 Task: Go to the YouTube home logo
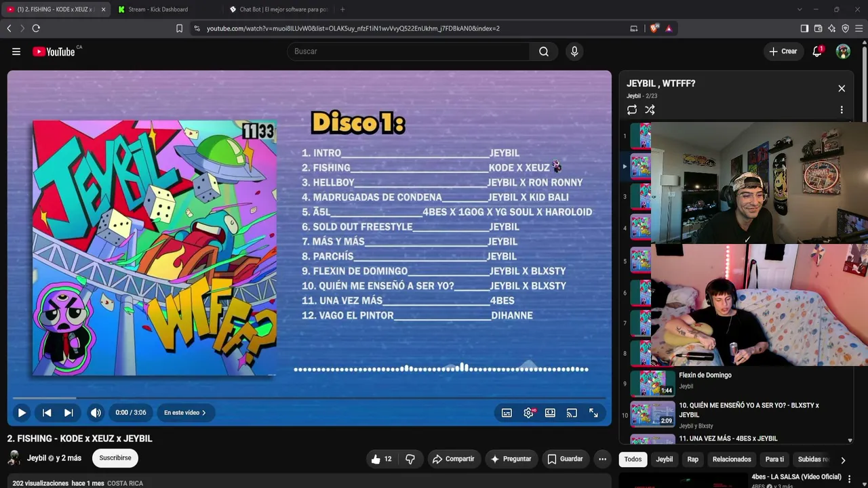coord(54,52)
